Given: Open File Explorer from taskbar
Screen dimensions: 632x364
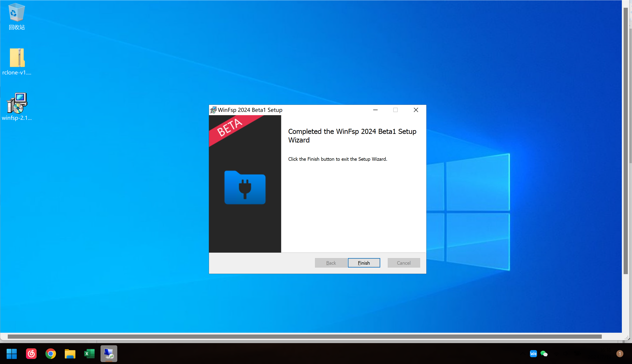Looking at the screenshot, I should [70, 353].
